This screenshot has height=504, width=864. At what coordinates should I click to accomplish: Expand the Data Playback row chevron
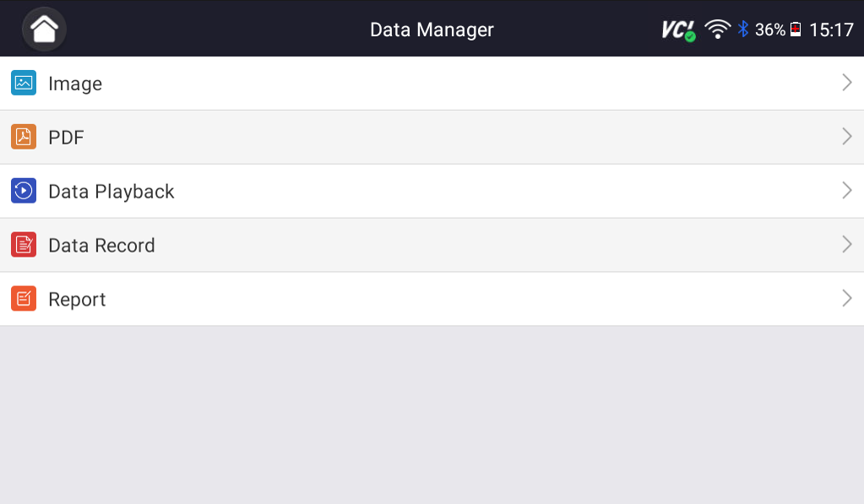tap(846, 191)
